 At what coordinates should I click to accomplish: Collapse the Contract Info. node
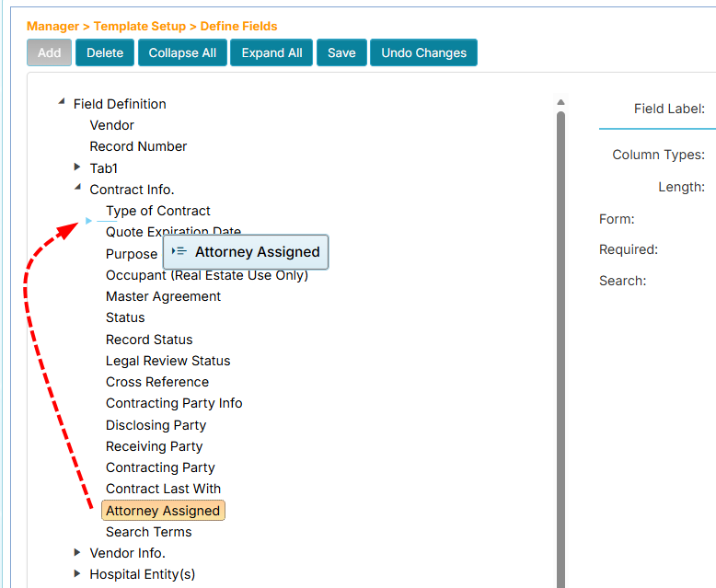(77, 189)
